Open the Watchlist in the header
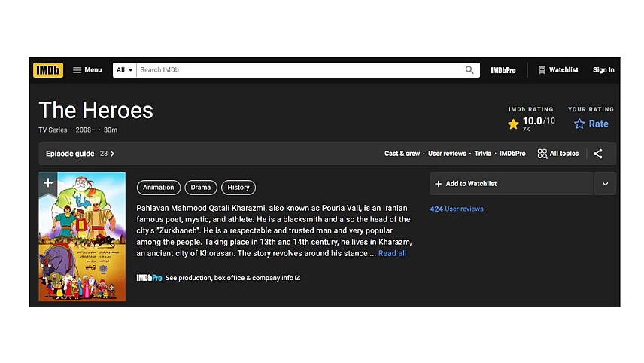644x363 pixels. (x=558, y=70)
